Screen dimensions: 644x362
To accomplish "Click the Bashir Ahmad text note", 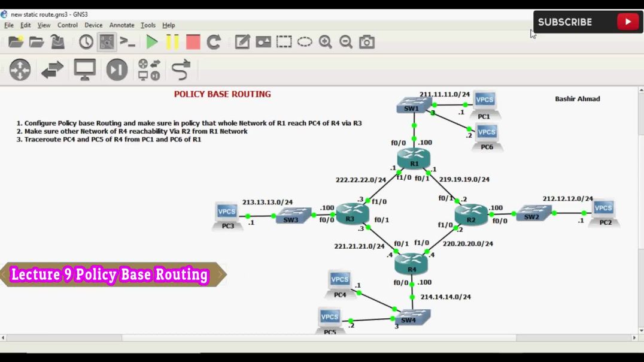I will pos(578,99).
